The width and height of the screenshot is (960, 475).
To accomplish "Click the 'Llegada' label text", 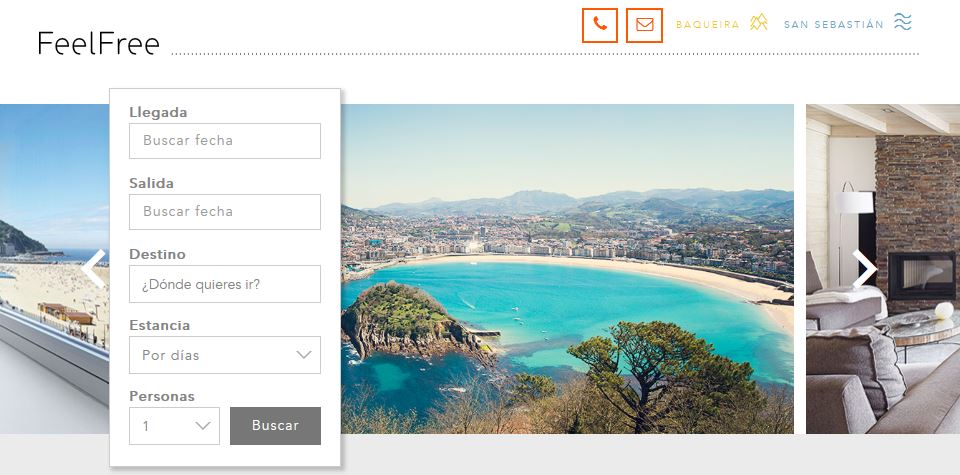I will pyautogui.click(x=158, y=113).
